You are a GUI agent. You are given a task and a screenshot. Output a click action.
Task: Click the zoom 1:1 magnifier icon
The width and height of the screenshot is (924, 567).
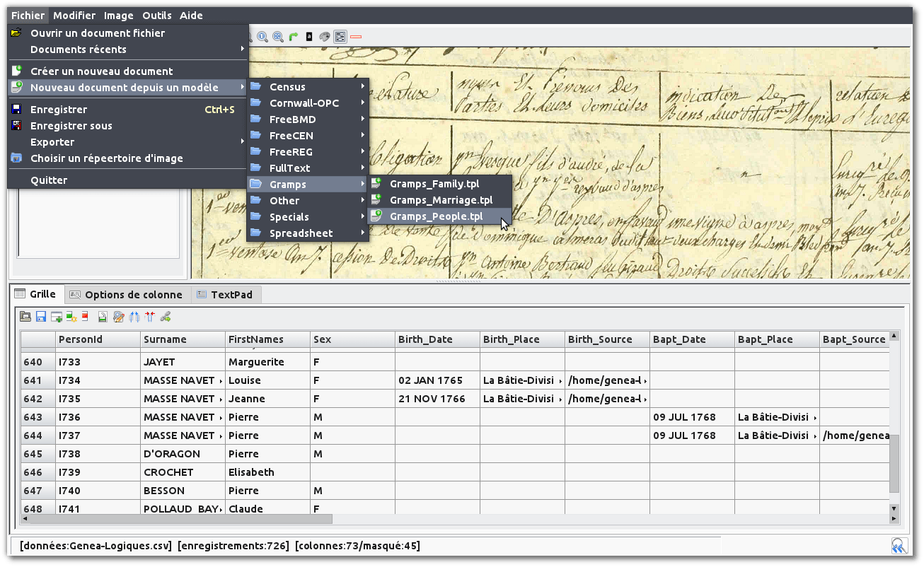(x=262, y=37)
